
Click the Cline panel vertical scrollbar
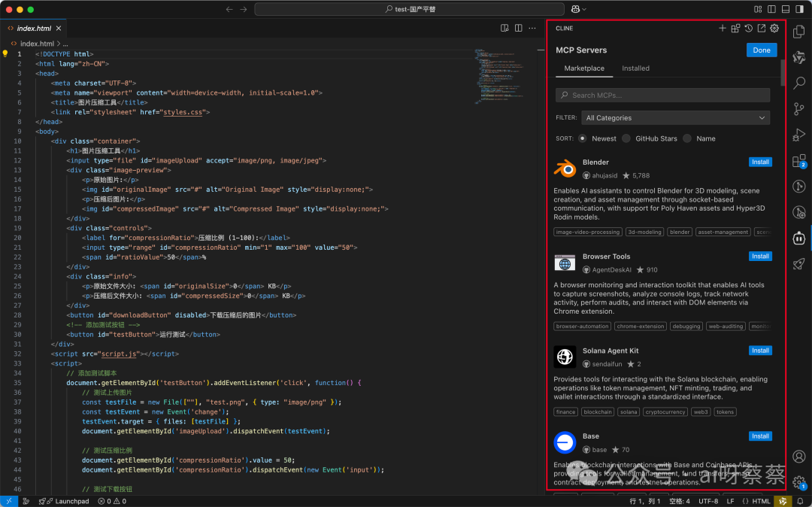point(783,72)
